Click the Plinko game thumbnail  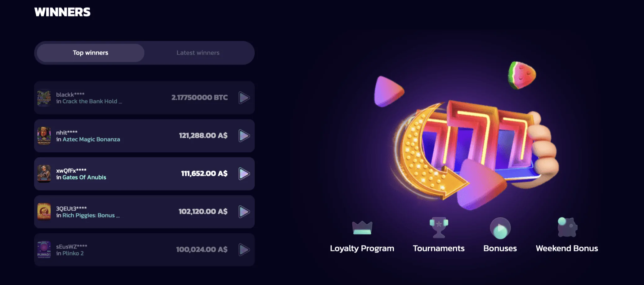(44, 250)
